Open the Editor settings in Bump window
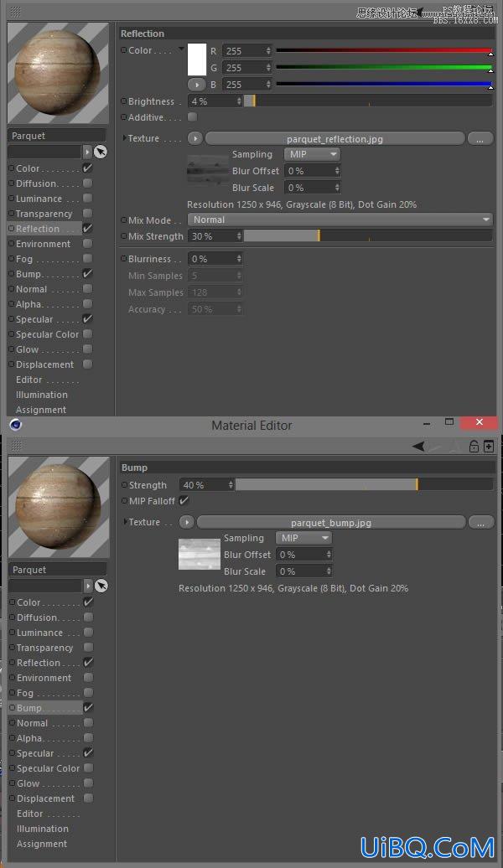The height and width of the screenshot is (868, 503). pyautogui.click(x=30, y=814)
